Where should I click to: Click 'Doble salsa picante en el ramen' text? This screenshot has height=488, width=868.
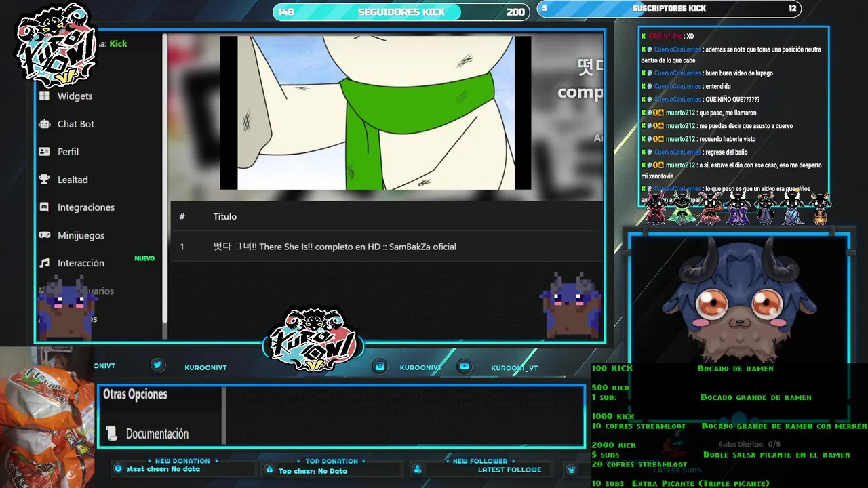pyautogui.click(x=776, y=455)
